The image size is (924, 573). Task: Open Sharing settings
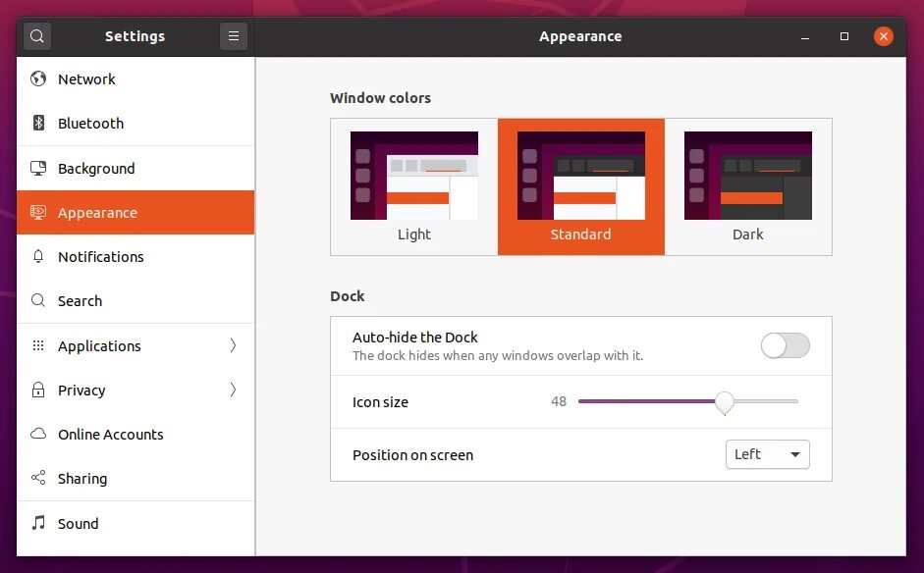[136, 478]
